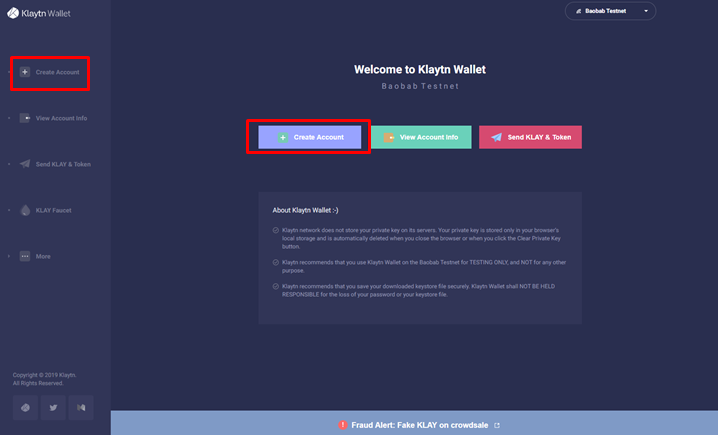Click the blue Create Account button
Image resolution: width=718 pixels, height=435 pixels.
pyautogui.click(x=310, y=137)
